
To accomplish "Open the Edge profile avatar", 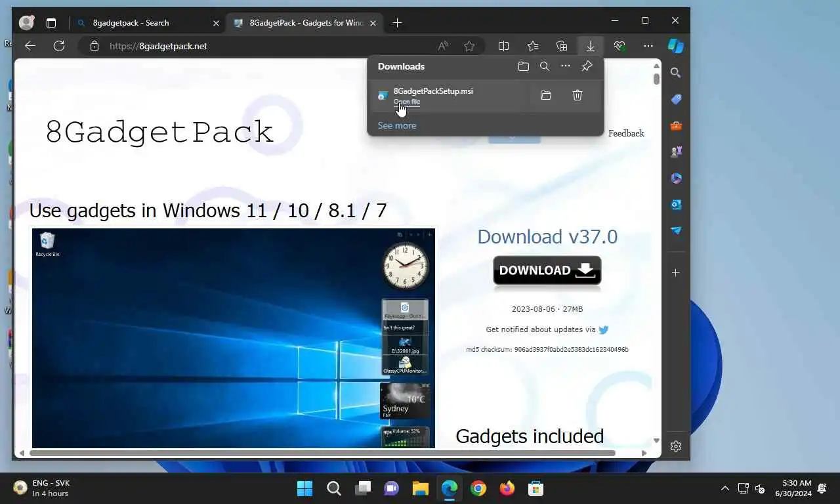I will click(26, 23).
